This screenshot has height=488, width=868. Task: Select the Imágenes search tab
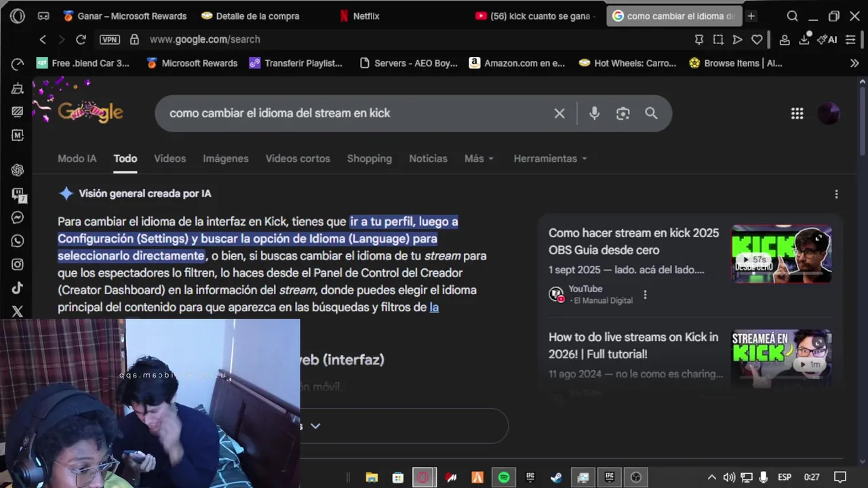226,159
